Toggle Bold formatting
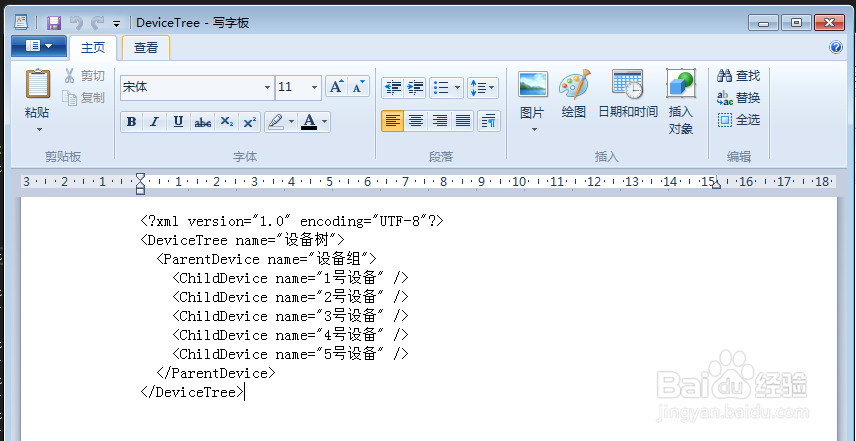The image size is (856, 441). pos(132,122)
